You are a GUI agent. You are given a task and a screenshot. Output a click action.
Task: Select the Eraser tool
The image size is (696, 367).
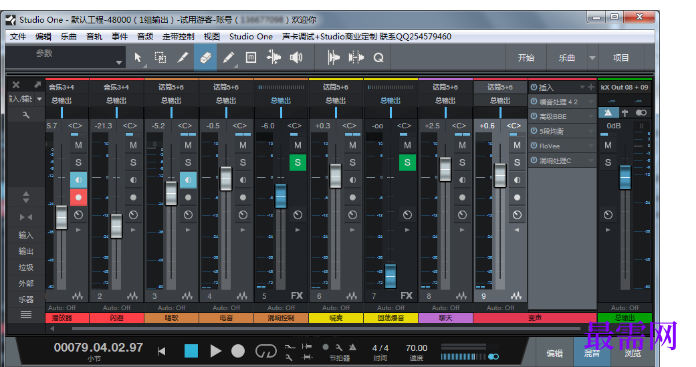pos(205,58)
